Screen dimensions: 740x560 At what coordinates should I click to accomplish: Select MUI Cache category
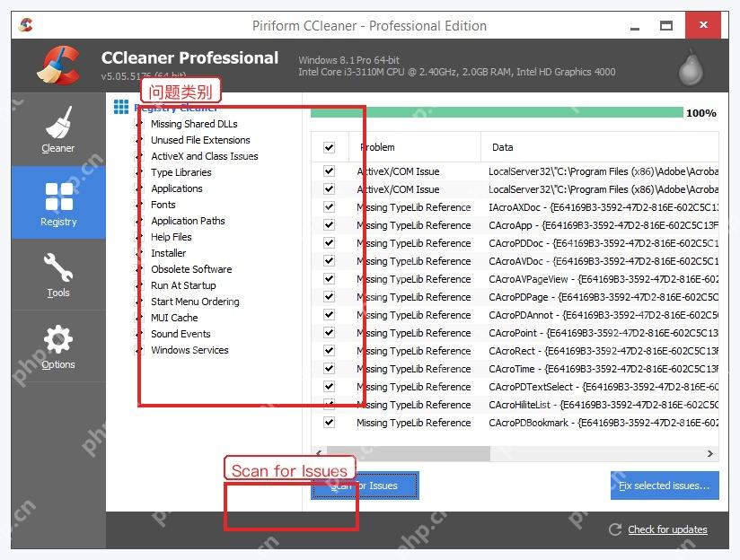(x=174, y=318)
